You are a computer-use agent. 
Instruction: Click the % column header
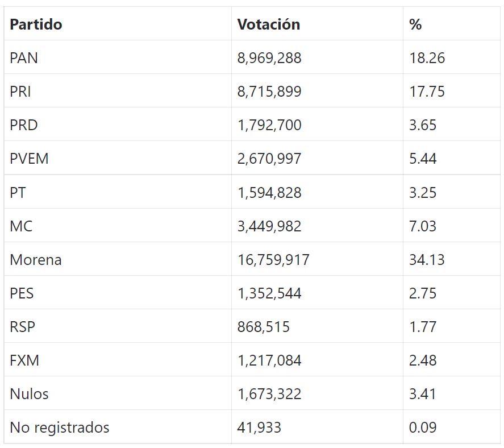[x=415, y=24]
